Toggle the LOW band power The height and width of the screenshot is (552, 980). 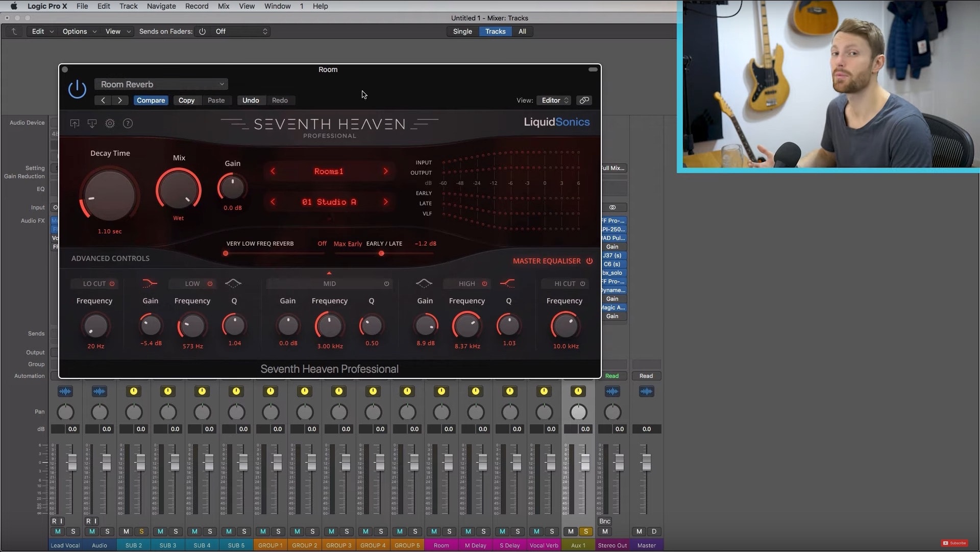(x=210, y=284)
